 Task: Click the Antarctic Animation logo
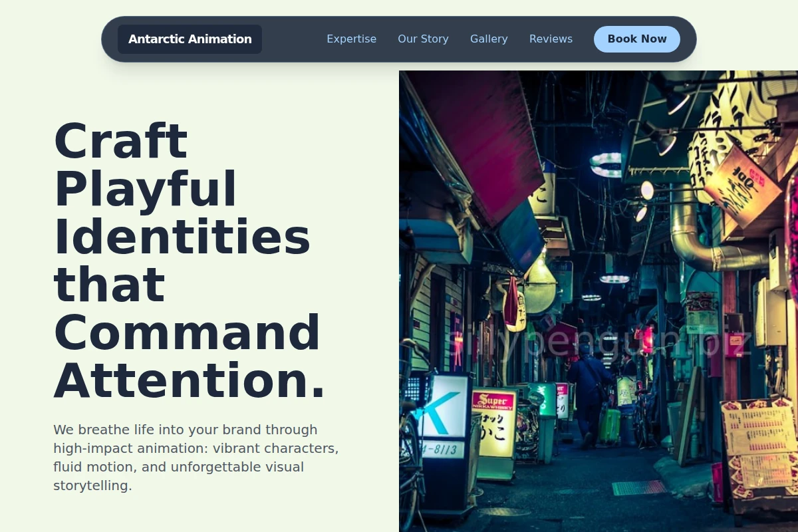point(190,39)
